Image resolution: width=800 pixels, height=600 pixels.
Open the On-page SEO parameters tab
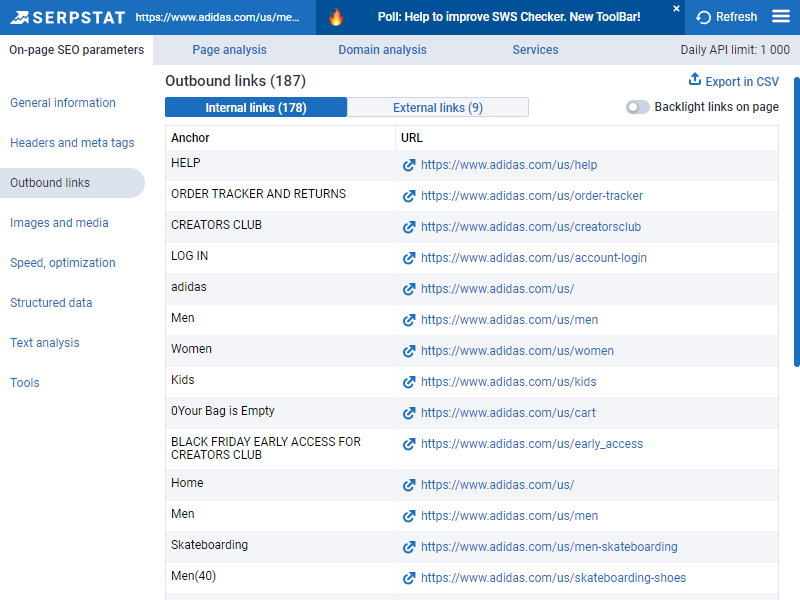click(x=77, y=50)
